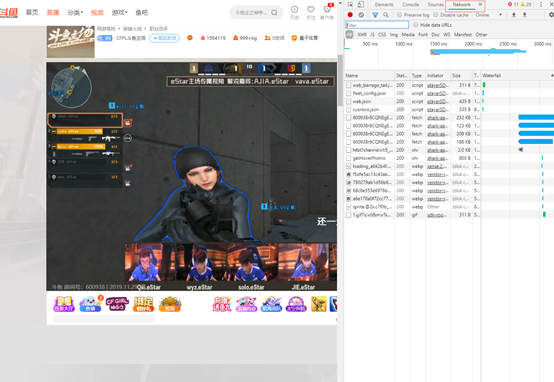Toggle the Waterfall column sort arrow
The image size is (554, 382).
click(x=552, y=76)
